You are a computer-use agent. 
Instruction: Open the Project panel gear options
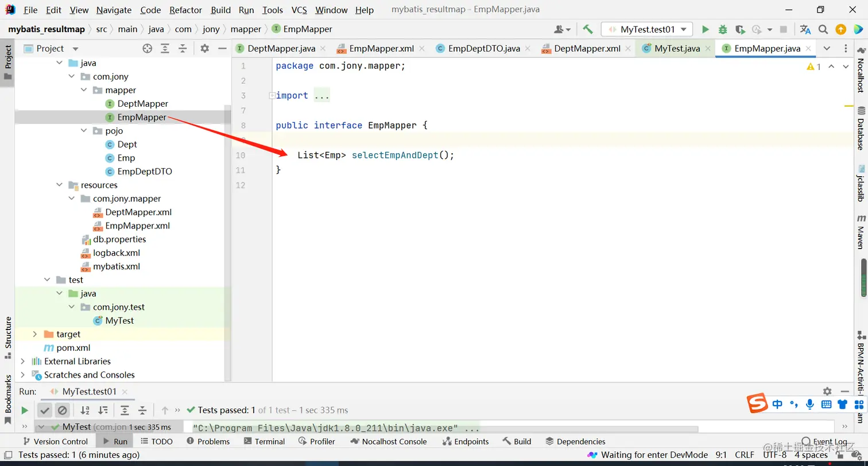tap(204, 49)
